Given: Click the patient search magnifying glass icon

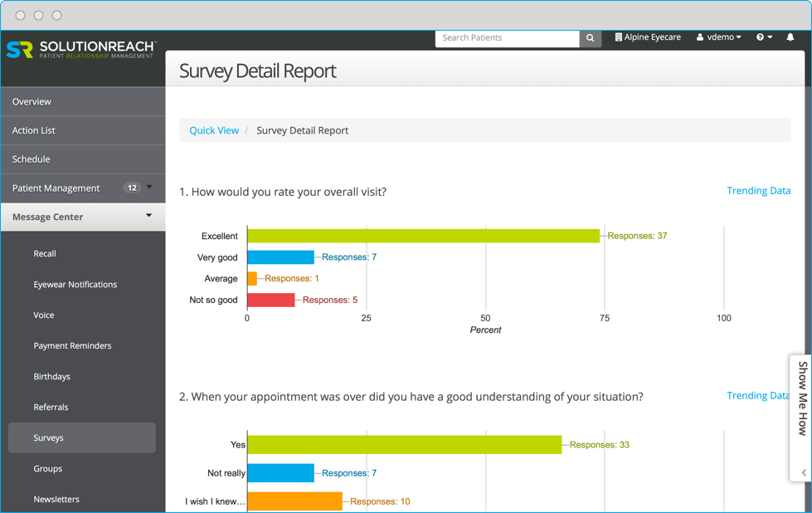Looking at the screenshot, I should pos(590,37).
